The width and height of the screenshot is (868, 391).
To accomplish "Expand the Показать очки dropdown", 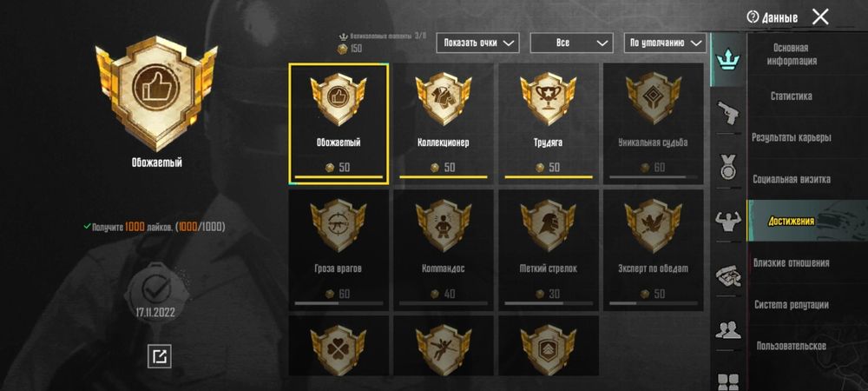I will pos(477,43).
